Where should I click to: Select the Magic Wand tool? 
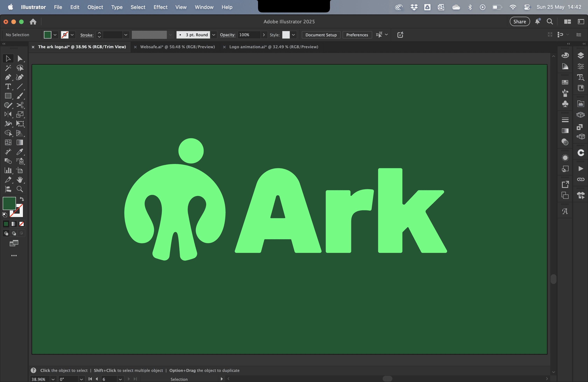click(8, 68)
